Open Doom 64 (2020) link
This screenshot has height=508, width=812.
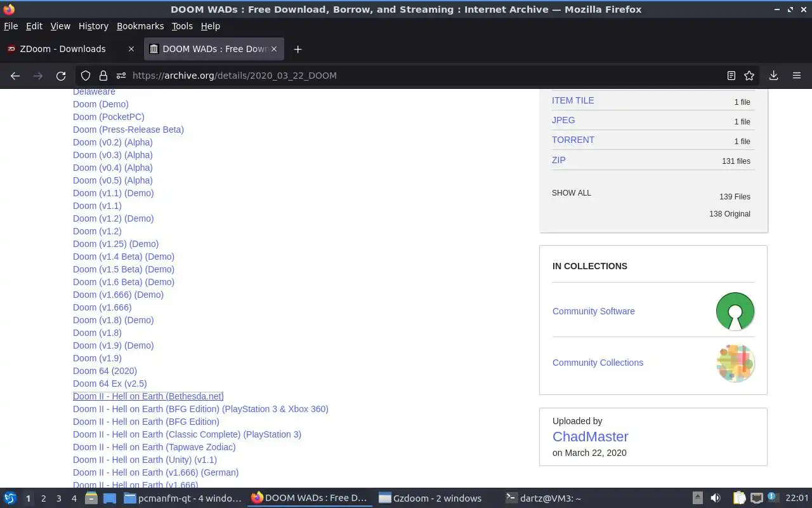(105, 371)
